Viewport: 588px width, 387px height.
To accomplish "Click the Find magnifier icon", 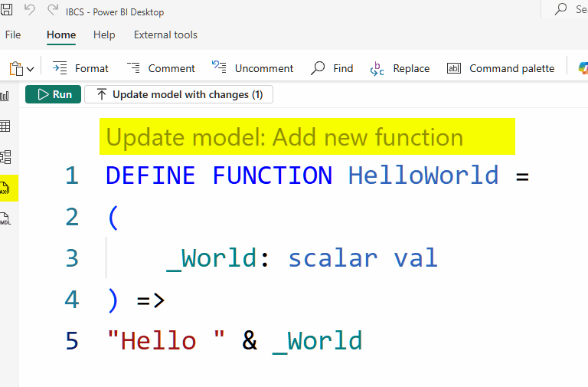I will 318,68.
